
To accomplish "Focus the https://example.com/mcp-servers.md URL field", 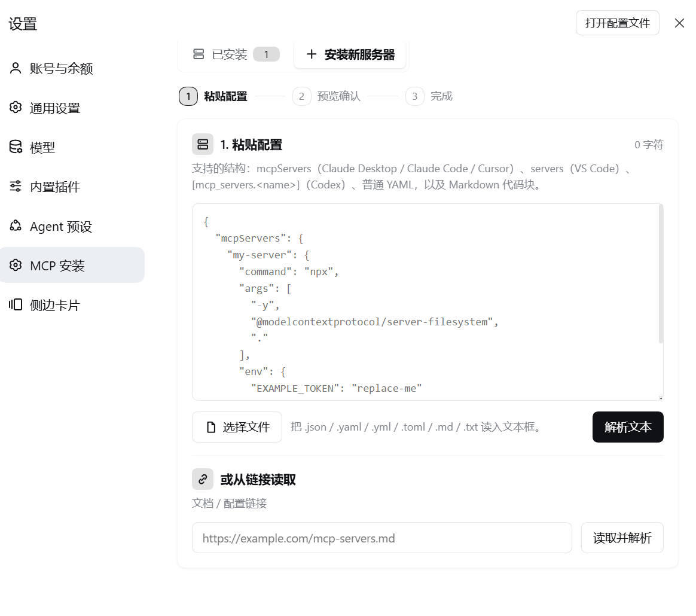I will (381, 538).
